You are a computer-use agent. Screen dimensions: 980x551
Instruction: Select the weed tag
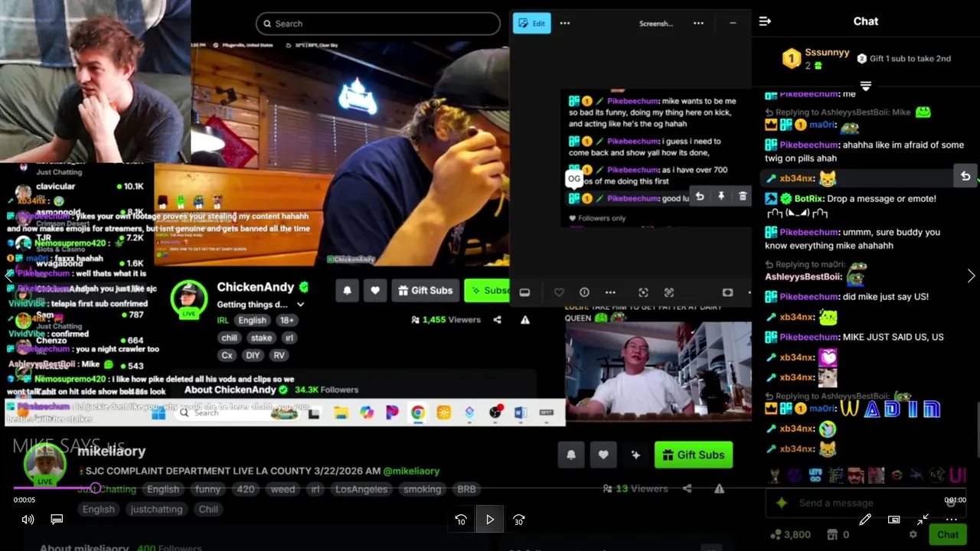(x=283, y=489)
